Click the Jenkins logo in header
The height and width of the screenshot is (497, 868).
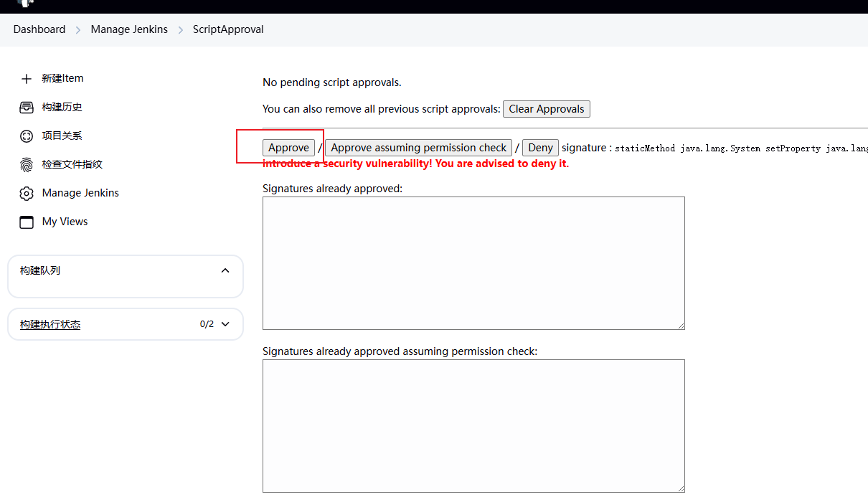pos(25,3)
